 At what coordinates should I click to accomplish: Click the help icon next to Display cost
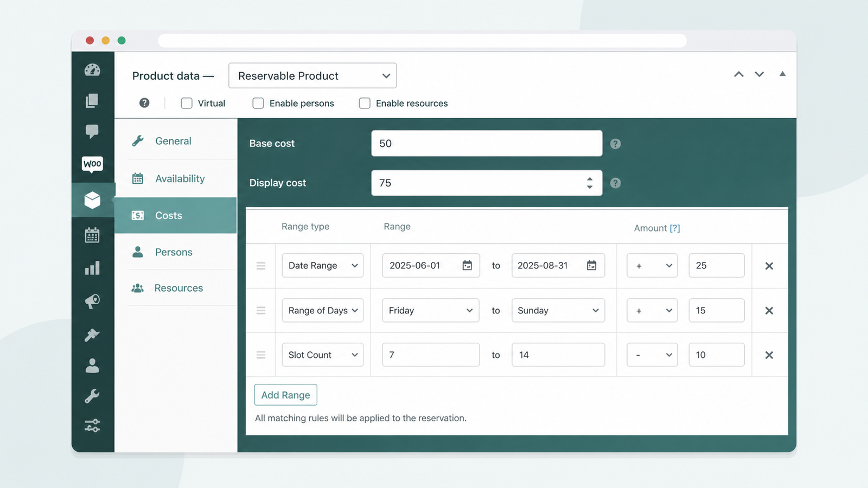pos(615,183)
